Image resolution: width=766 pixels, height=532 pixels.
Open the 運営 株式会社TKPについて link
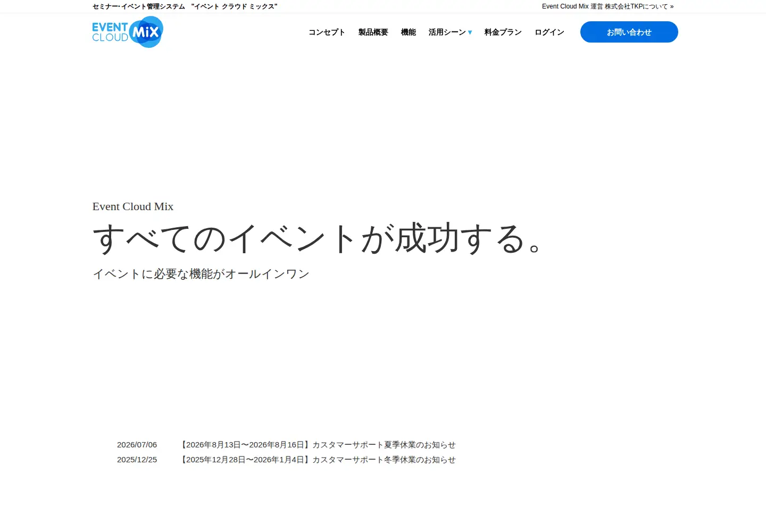607,6
